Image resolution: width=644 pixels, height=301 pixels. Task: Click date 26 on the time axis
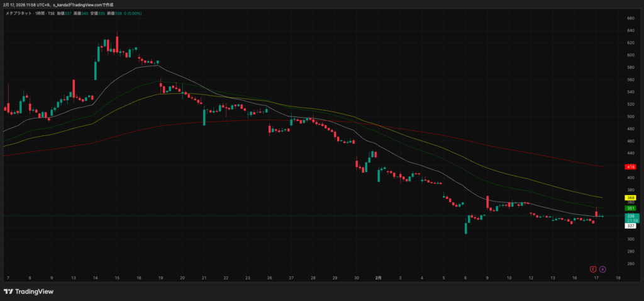(x=269, y=277)
